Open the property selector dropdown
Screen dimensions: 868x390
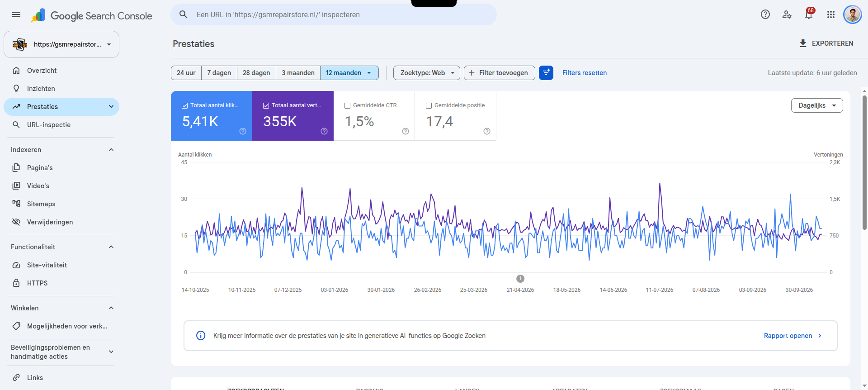(61, 44)
